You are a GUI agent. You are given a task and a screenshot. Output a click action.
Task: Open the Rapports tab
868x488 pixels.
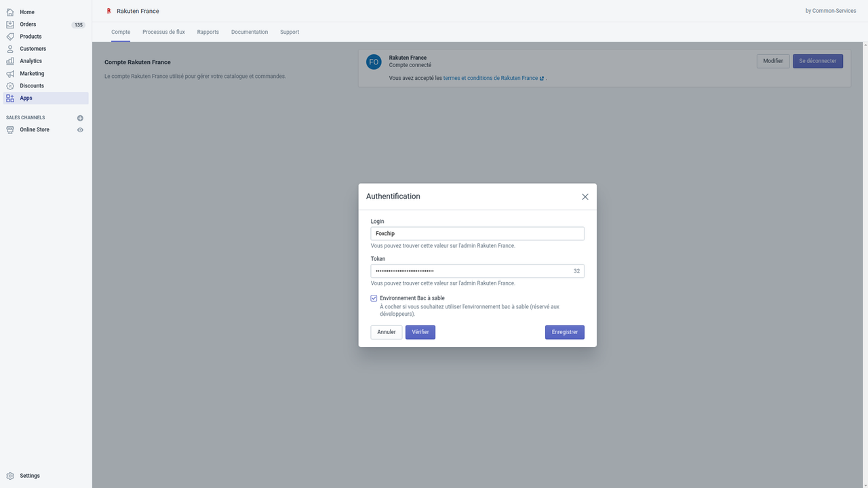coord(208,32)
